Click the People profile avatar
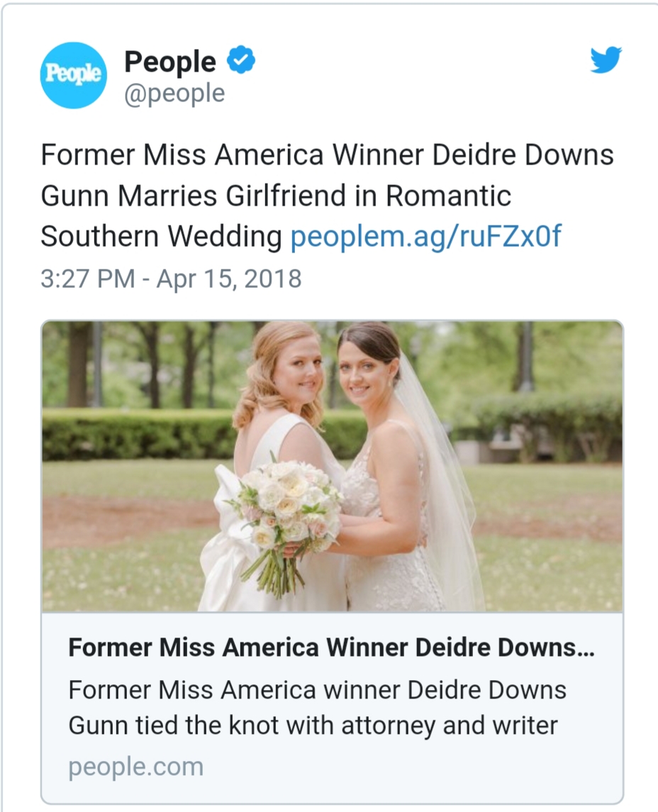The height and width of the screenshot is (812, 658). pos(73,75)
